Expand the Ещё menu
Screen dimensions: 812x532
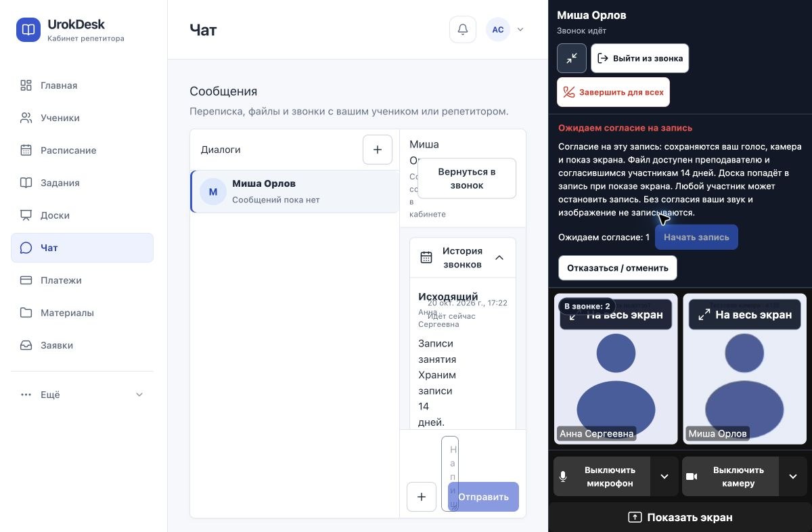(x=83, y=395)
